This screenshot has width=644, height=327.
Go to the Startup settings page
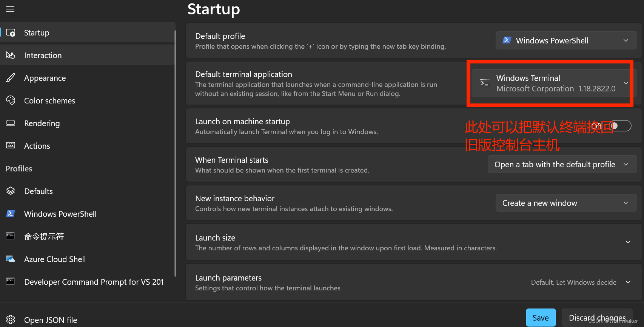tap(88, 32)
